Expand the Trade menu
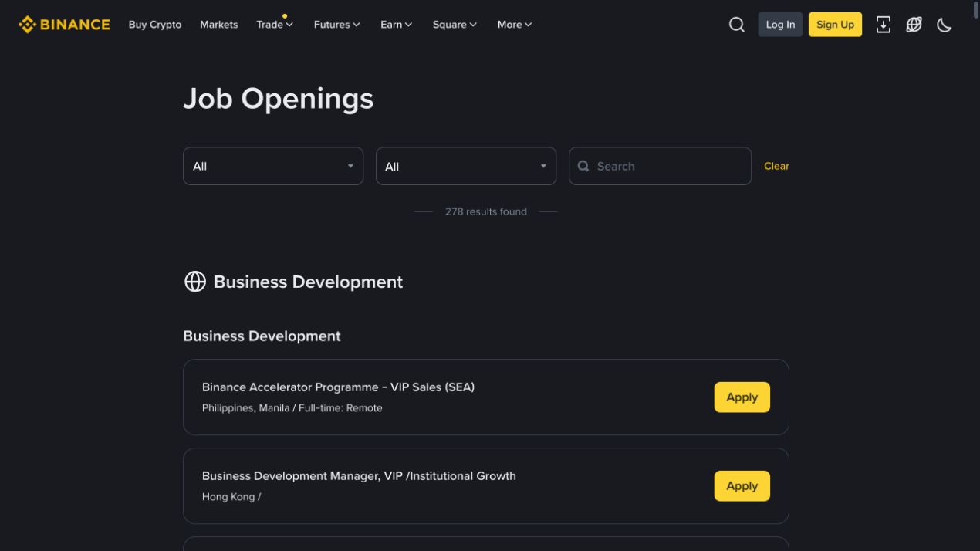The width and height of the screenshot is (980, 551). (275, 25)
